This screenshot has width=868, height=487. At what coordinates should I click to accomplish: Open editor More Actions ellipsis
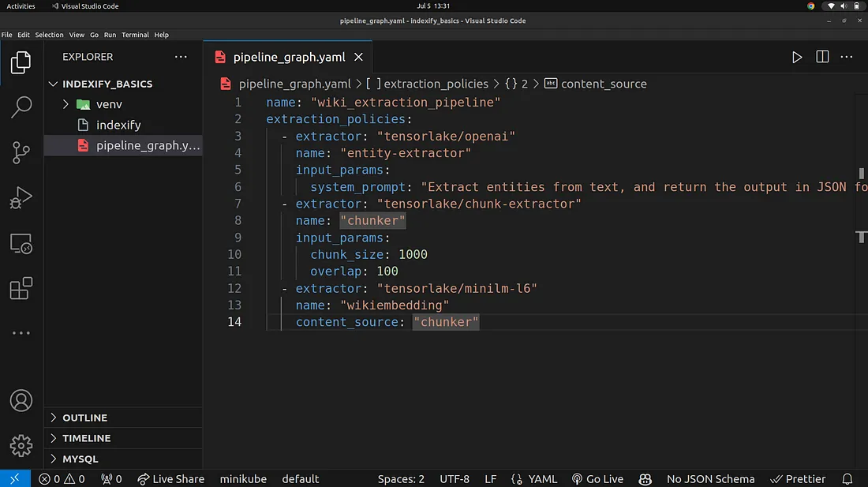(x=847, y=57)
